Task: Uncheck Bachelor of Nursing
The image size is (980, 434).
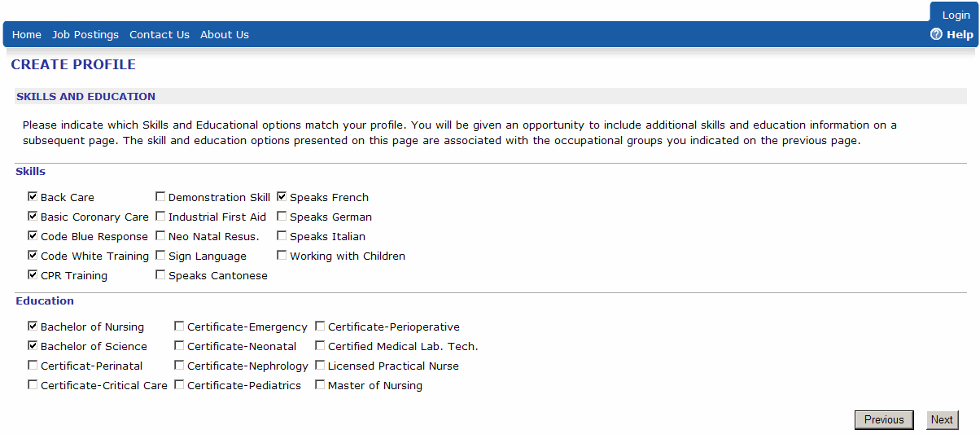Action: pos(33,327)
